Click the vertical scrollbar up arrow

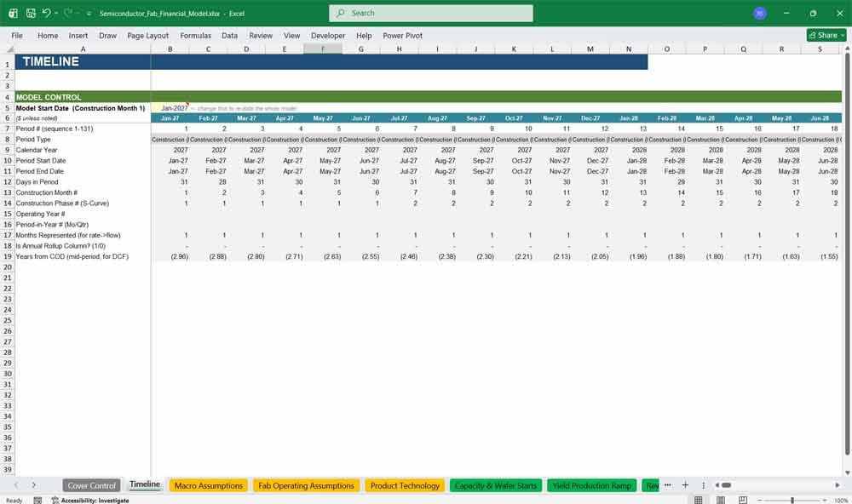pos(847,49)
